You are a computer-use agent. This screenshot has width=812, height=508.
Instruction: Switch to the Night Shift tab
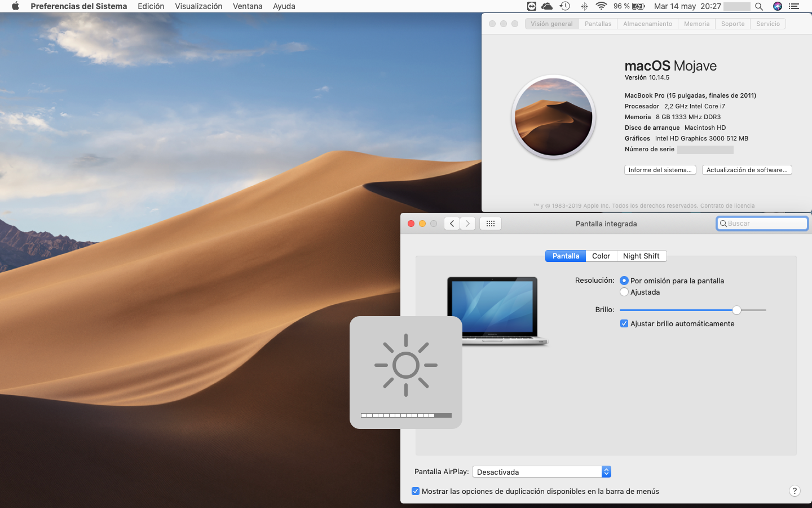point(641,256)
